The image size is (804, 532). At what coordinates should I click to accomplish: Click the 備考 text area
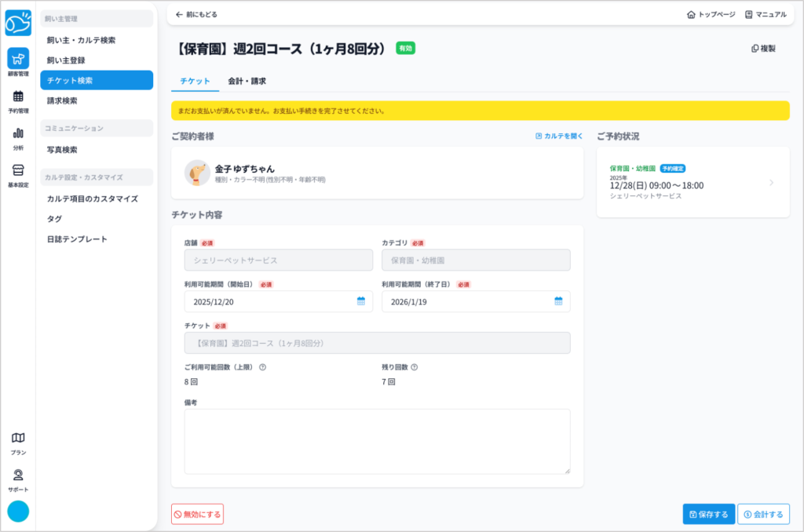(x=377, y=441)
